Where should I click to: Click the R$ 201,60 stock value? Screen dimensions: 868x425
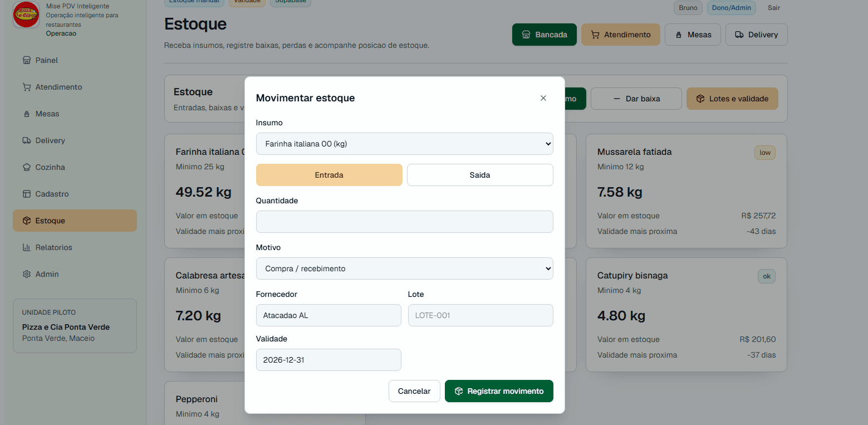coord(758,339)
